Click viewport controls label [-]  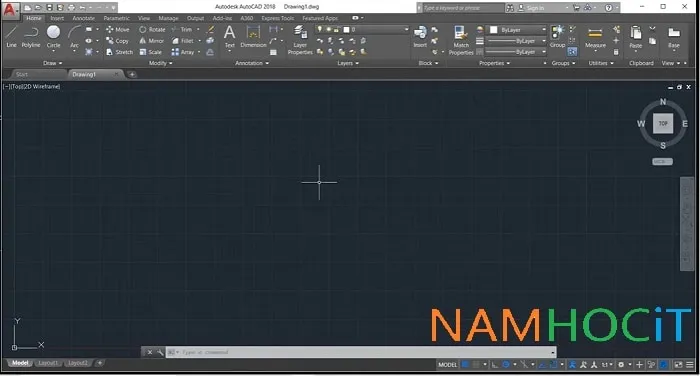point(7,87)
